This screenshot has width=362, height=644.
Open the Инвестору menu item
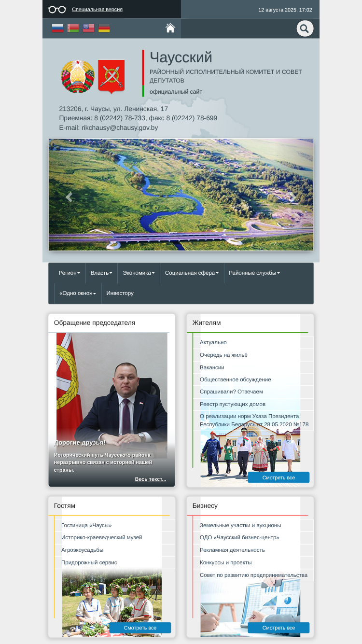click(120, 293)
